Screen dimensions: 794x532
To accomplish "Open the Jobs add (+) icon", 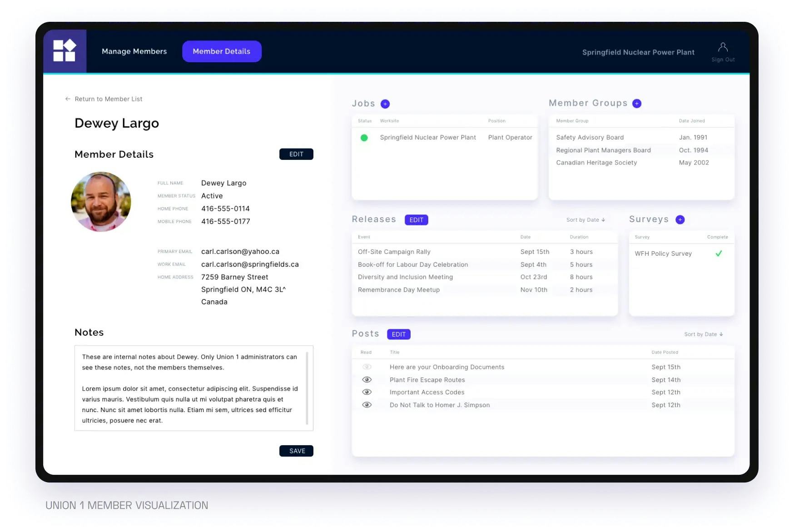I will pyautogui.click(x=385, y=104).
